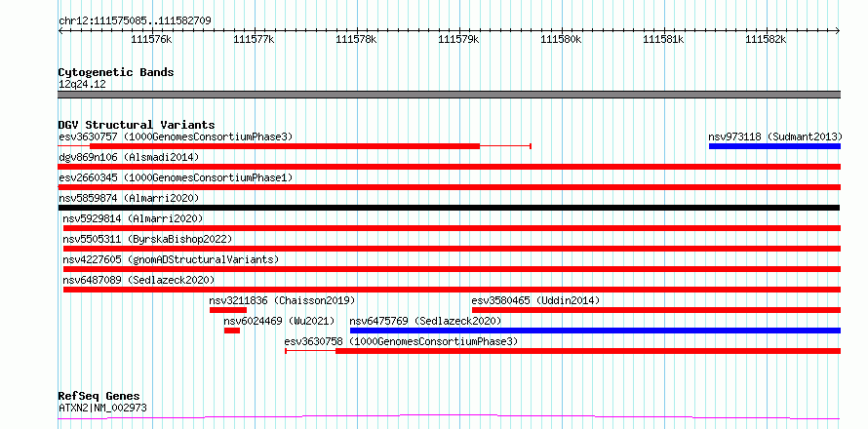Click the 111580k ruler tick label
The height and width of the screenshot is (429, 868).
pyautogui.click(x=562, y=40)
